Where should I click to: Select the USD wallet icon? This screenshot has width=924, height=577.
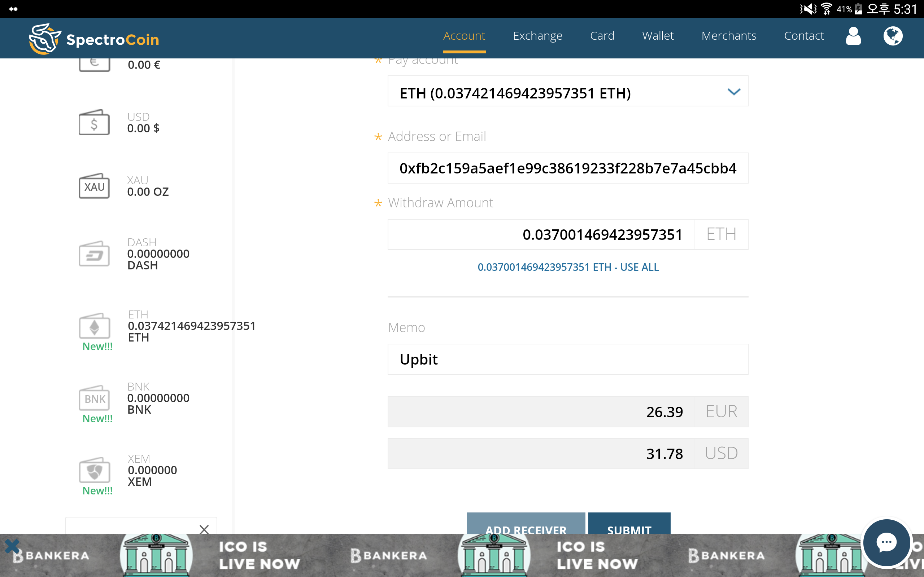94,123
